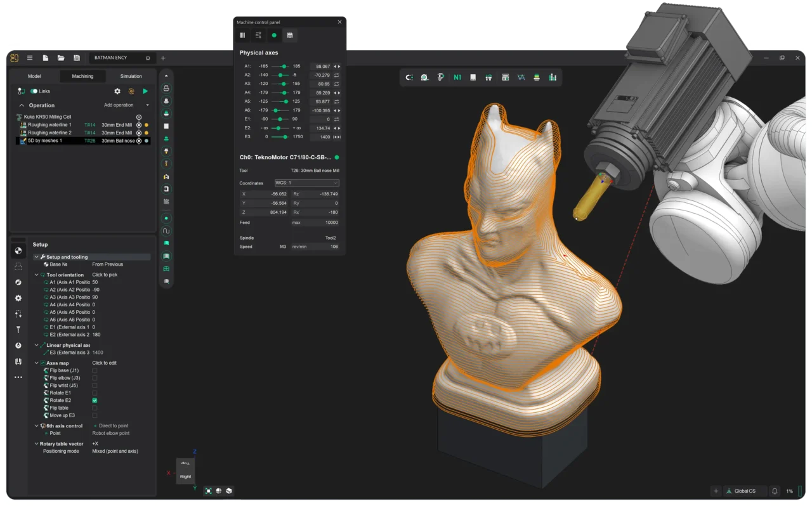812x506 pixels.
Task: Open the Add operation dropdown
Action: (x=126, y=105)
